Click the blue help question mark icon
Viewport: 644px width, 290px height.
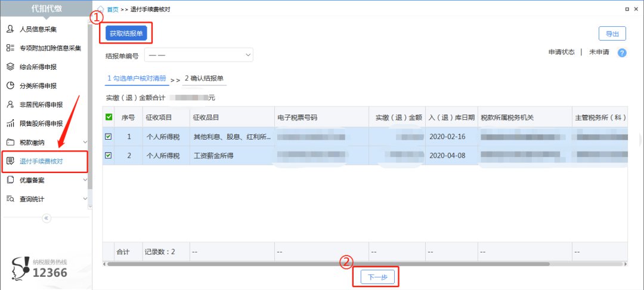(x=622, y=53)
